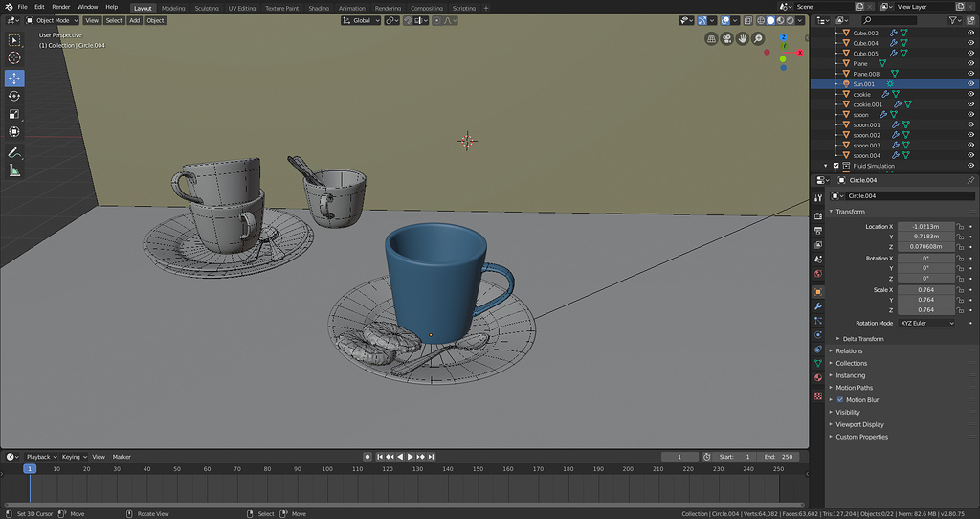The image size is (980, 519).
Task: Open the Scene properties tab
Action: click(x=818, y=259)
